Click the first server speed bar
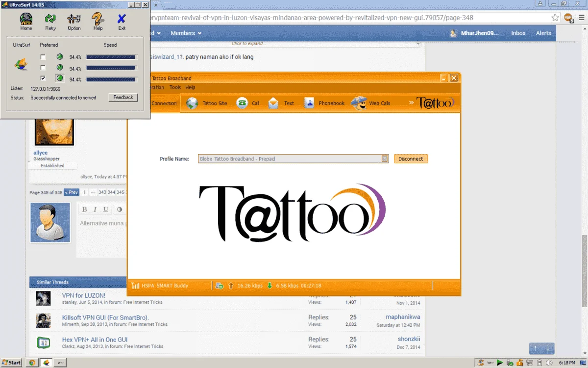 point(111,57)
